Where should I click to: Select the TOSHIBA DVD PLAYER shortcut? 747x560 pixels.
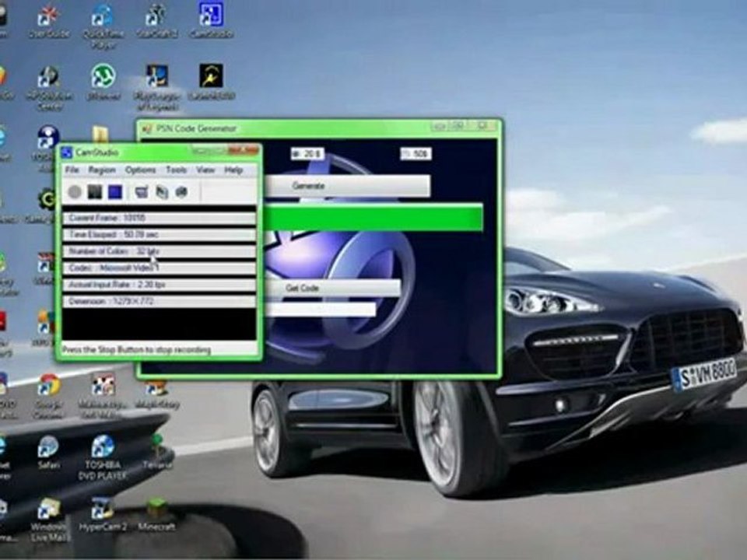[x=103, y=458]
